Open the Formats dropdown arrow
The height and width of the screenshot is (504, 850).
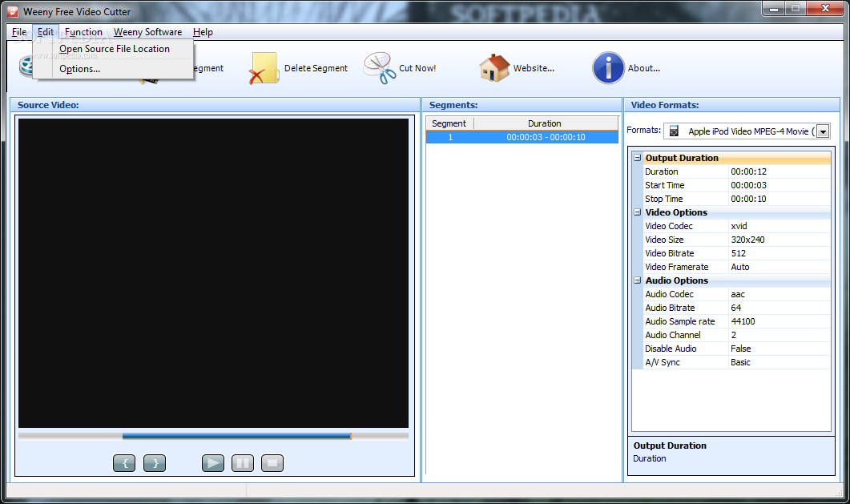coord(823,131)
